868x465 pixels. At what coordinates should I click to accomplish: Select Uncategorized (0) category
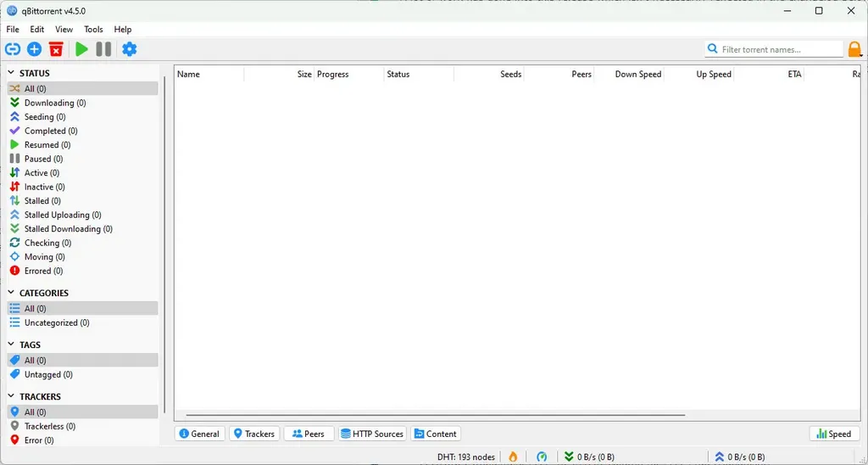point(82,322)
